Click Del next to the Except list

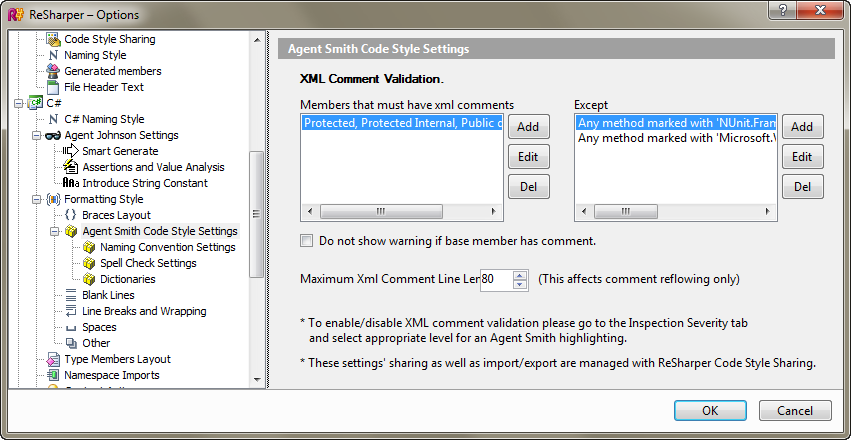[803, 187]
